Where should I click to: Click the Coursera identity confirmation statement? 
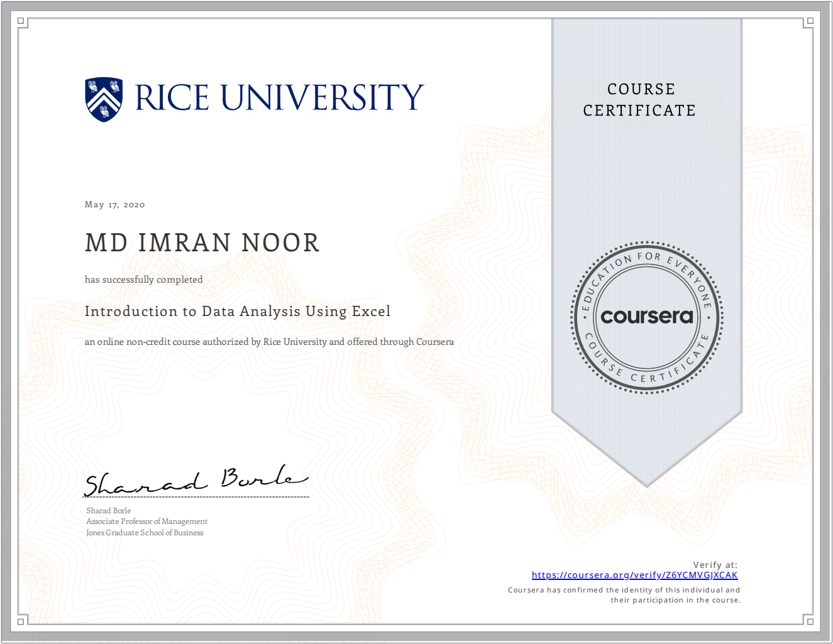(x=624, y=595)
